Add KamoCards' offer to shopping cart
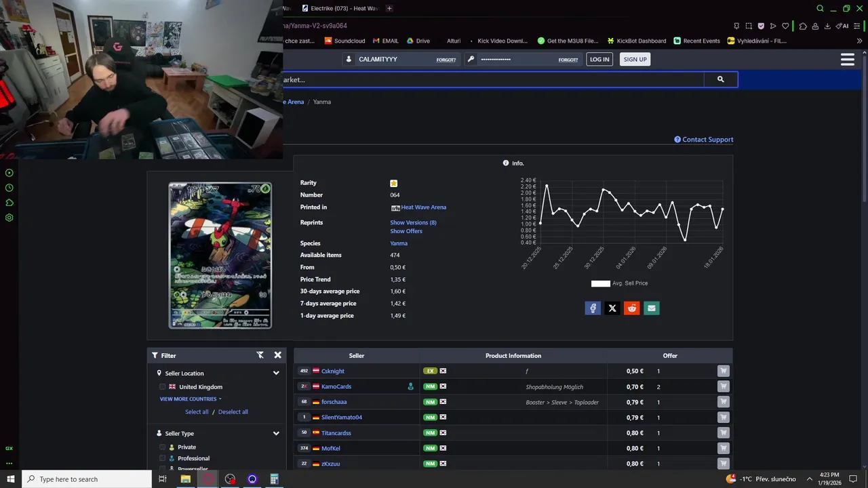This screenshot has width=868, height=488. pos(724,386)
